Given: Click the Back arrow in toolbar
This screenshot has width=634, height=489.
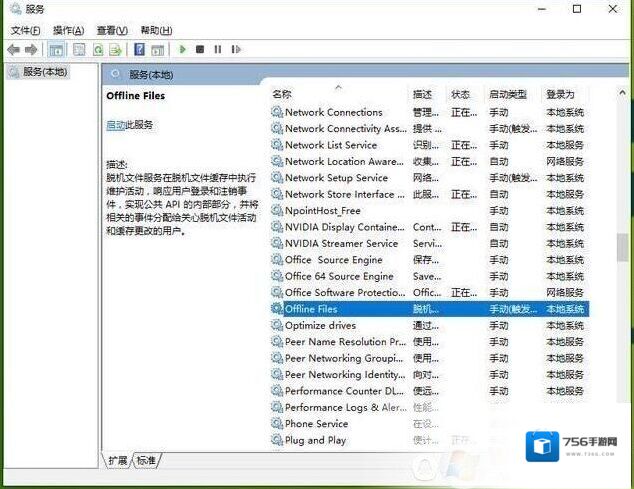Looking at the screenshot, I should (x=13, y=49).
